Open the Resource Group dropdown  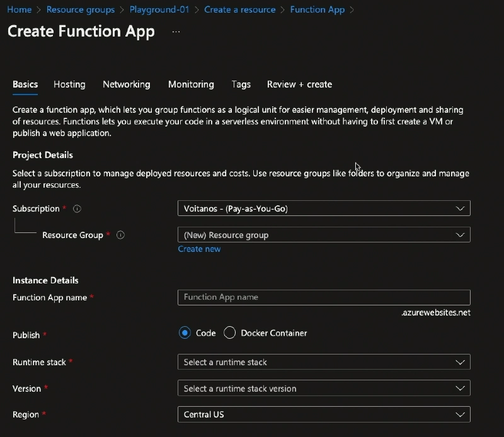point(324,235)
